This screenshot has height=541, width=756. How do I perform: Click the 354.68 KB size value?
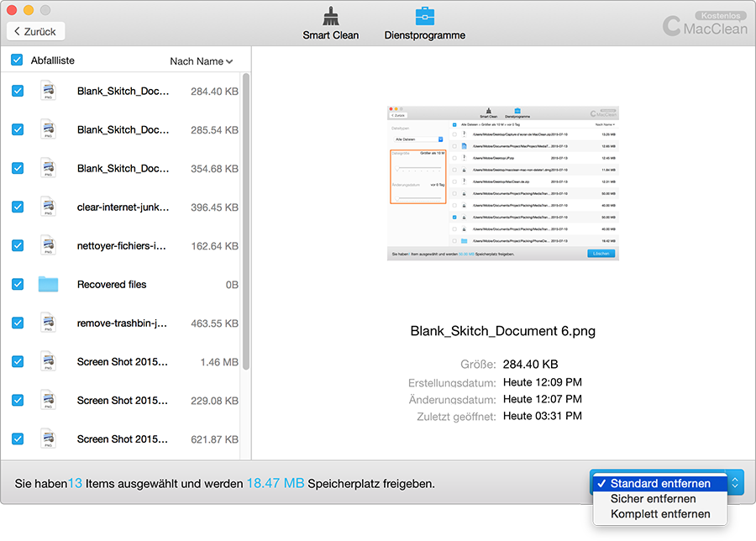click(x=214, y=168)
